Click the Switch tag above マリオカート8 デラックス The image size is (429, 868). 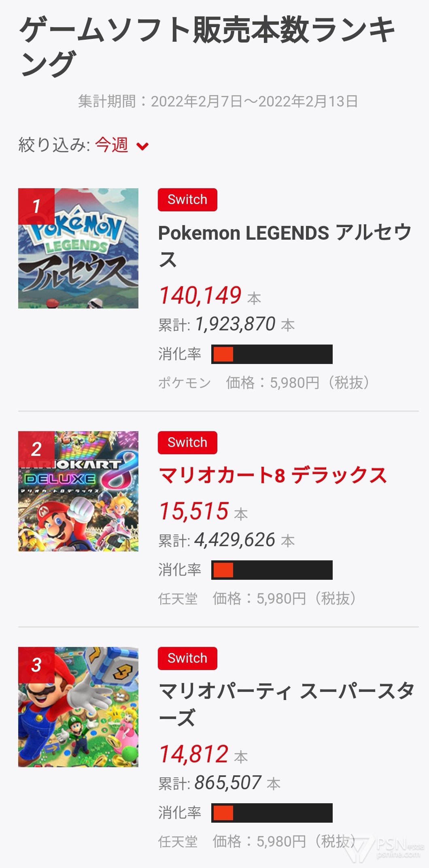tap(187, 443)
